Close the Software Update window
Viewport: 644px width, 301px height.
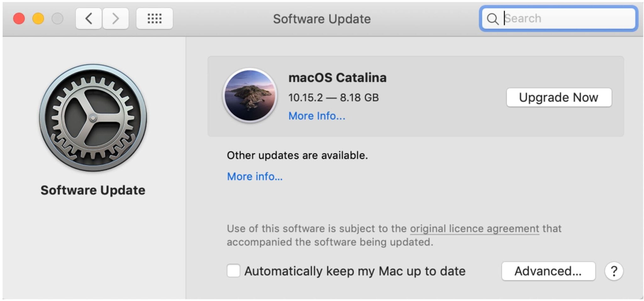(x=19, y=19)
